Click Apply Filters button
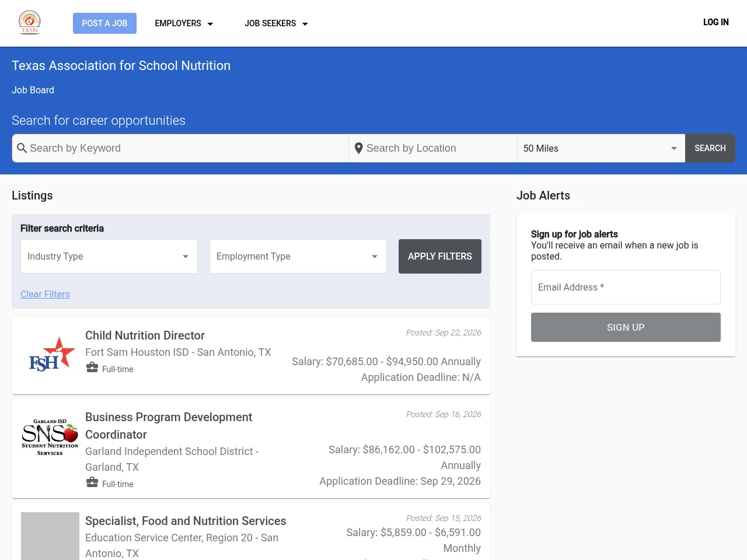Screen dimensions: 747x560 440,256
